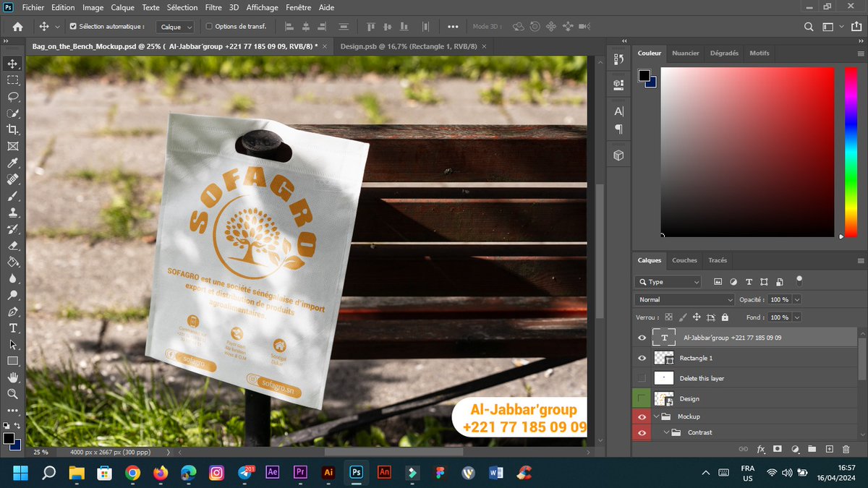Select the horizontal Type tool
This screenshot has width=868, height=488.
click(13, 328)
